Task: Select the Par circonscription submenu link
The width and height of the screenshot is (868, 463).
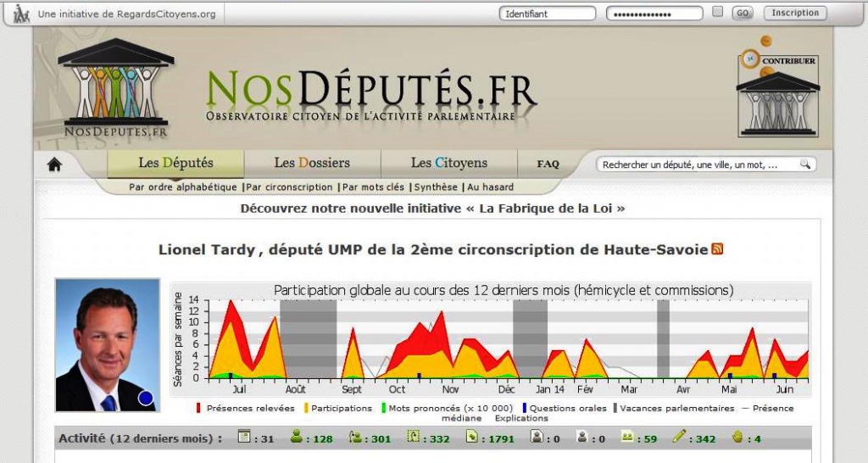Action: coord(289,187)
